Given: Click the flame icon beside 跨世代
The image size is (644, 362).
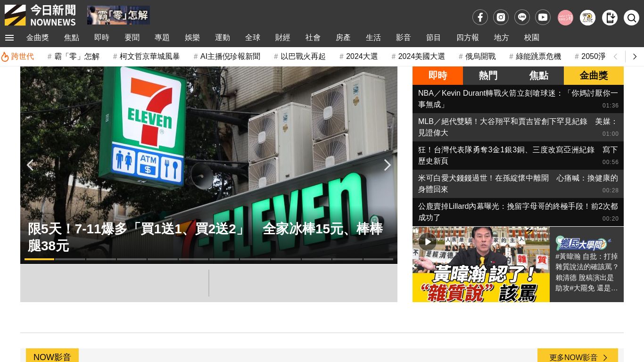Looking at the screenshot, I should 5,57.
